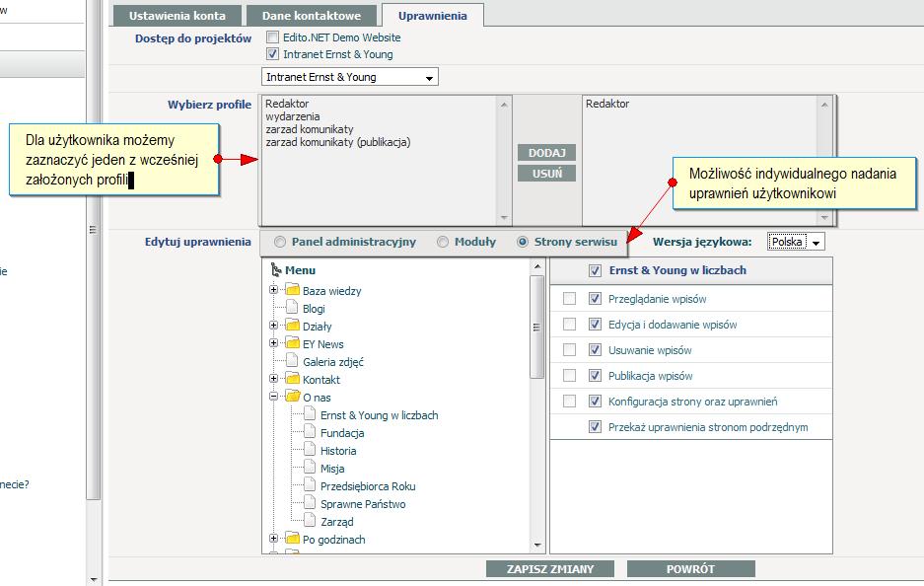Screen dimensions: 924x586
Task: Open Ernst & Young w liczbach tree item
Action: click(379, 415)
